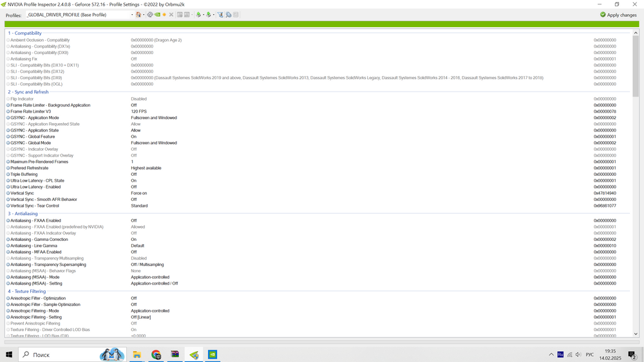Click the Apply changes button
This screenshot has height=362, width=644.
click(x=618, y=15)
